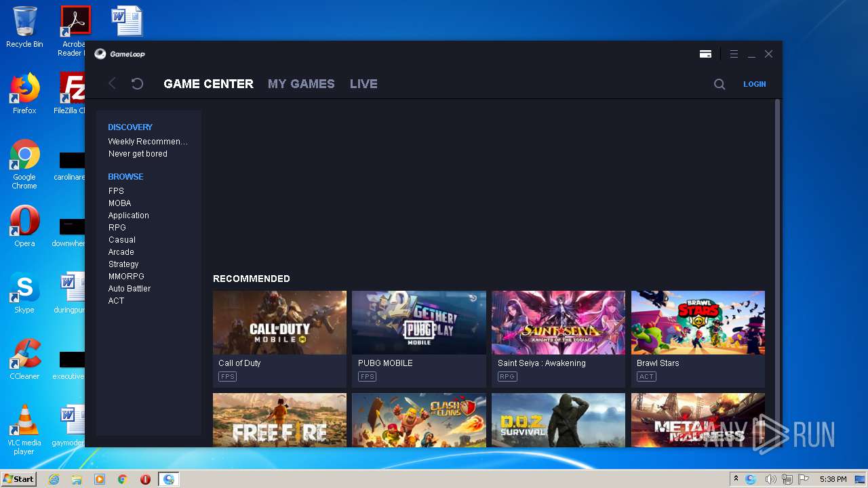Switch to LIVE tab

pos(363,84)
